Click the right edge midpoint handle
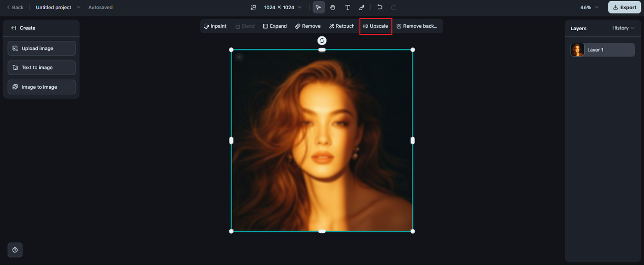This screenshot has width=644, height=265. (x=413, y=141)
